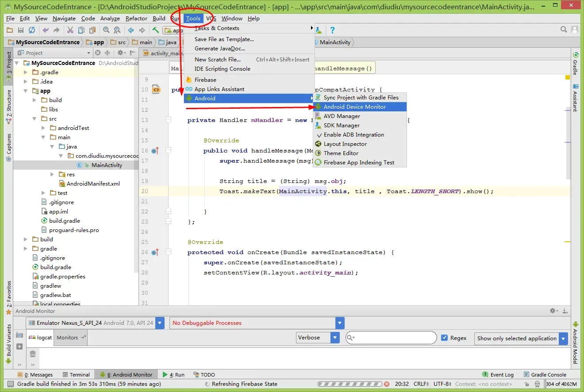Select Android Device Monitor menu entry
This screenshot has width=584, height=392.
click(x=360, y=107)
